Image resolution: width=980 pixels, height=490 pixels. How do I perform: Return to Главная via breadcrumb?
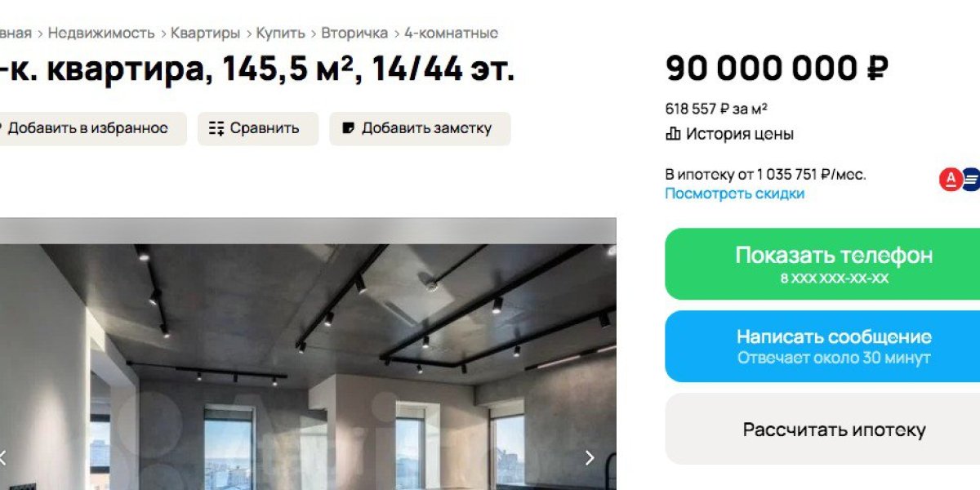pos(15,33)
